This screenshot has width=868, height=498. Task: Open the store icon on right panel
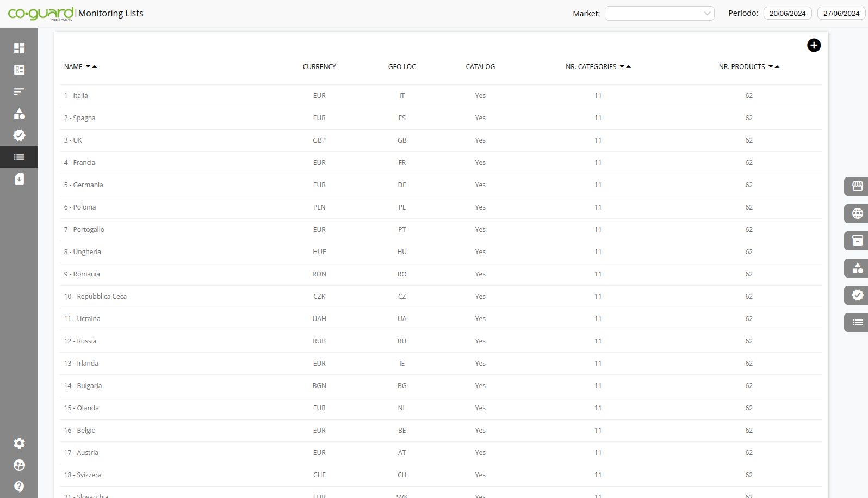(857, 186)
